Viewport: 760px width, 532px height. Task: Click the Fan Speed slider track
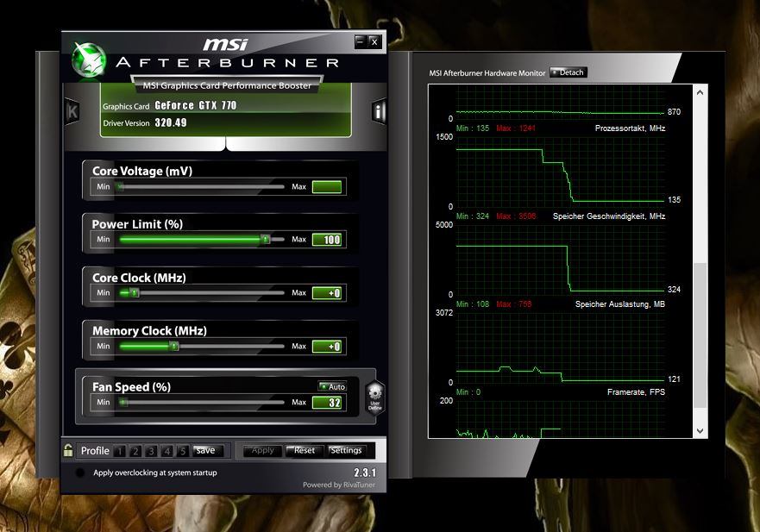tap(202, 402)
